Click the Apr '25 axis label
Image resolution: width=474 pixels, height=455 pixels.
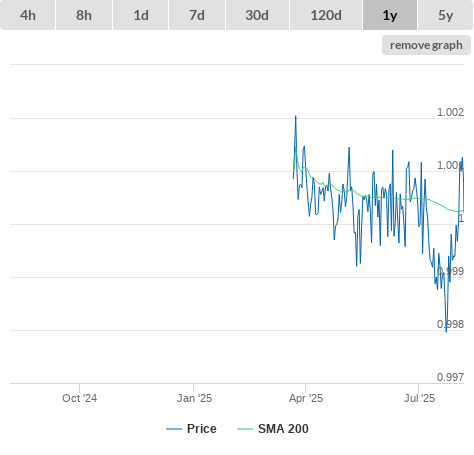pos(306,398)
